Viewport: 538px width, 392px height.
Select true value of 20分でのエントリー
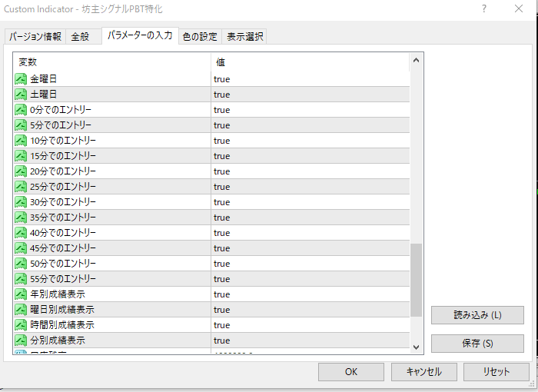point(221,171)
